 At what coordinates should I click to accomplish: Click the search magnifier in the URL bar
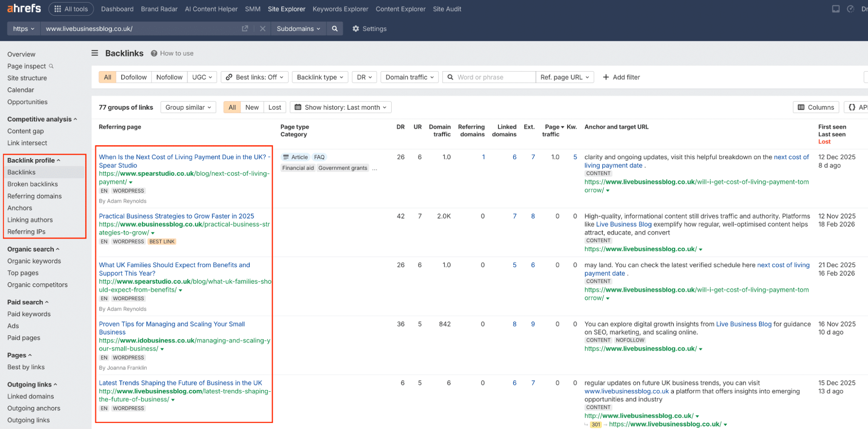tap(334, 29)
